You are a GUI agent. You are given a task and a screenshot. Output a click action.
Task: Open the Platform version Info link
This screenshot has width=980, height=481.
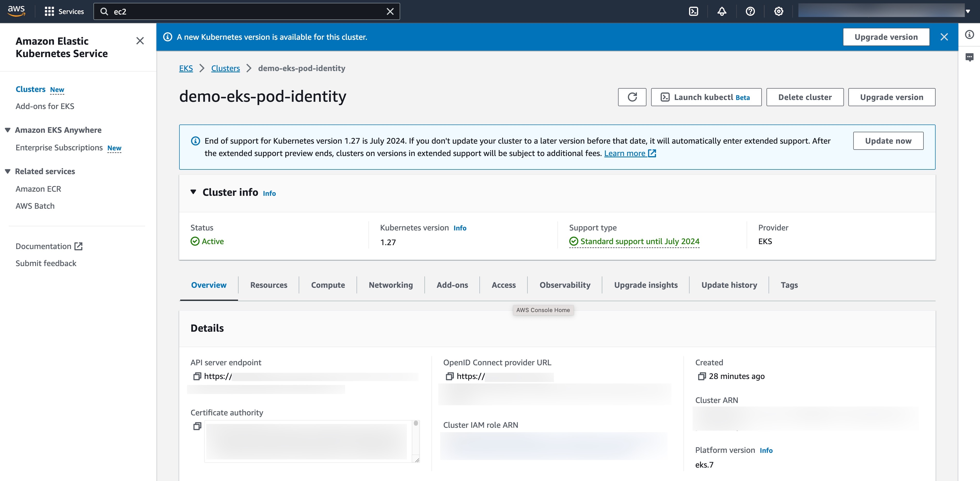tap(766, 451)
